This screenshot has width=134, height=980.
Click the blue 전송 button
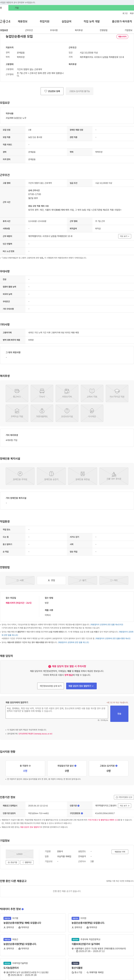coord(119,714)
